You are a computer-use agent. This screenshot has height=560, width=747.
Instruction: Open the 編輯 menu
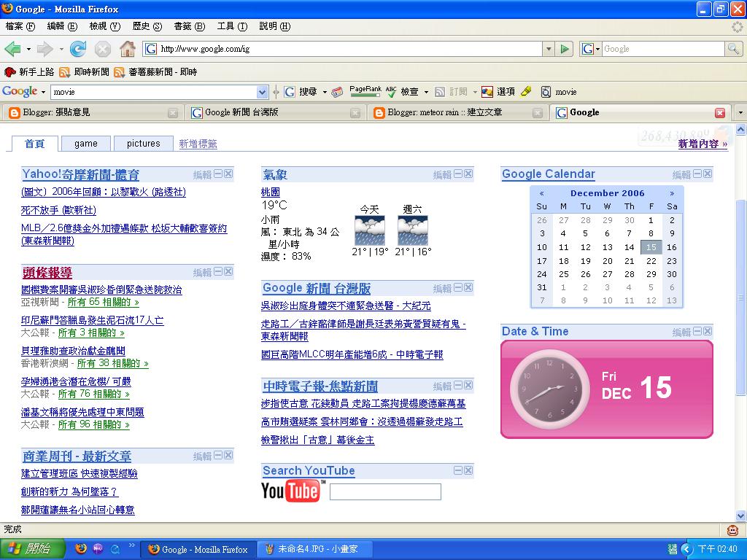(x=62, y=26)
